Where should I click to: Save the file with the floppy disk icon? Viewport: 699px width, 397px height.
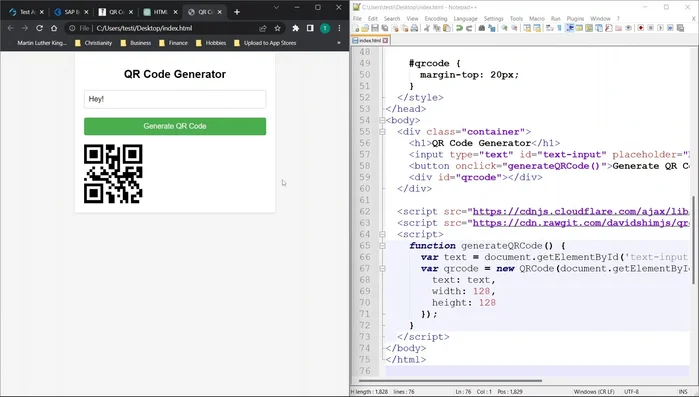(375, 28)
